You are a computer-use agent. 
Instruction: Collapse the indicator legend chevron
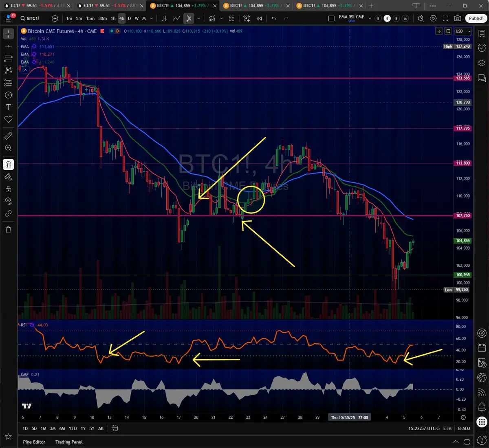coord(25,70)
